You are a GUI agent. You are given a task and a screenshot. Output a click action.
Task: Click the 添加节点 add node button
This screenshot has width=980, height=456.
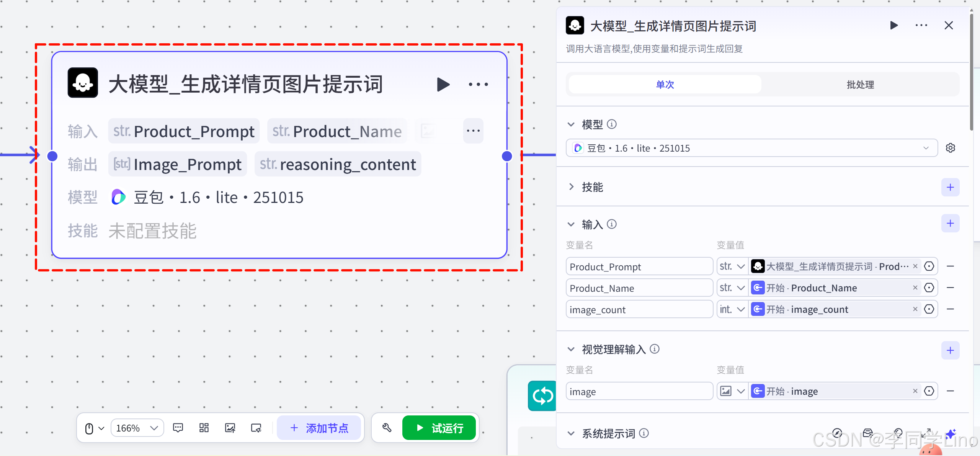(319, 428)
